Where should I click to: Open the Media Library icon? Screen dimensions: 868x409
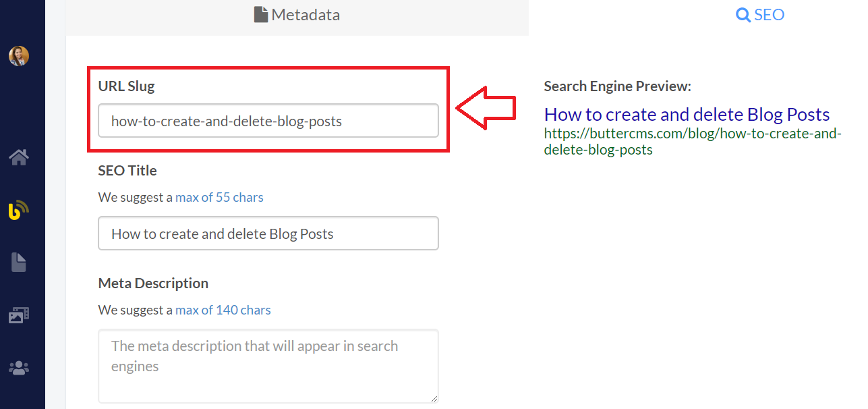coord(19,315)
